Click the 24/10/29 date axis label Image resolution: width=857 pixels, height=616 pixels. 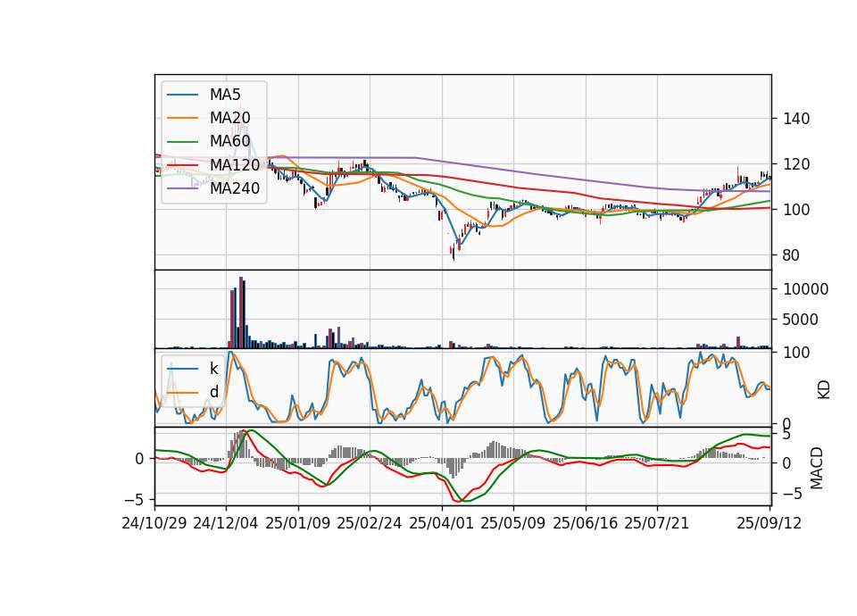[x=154, y=523]
